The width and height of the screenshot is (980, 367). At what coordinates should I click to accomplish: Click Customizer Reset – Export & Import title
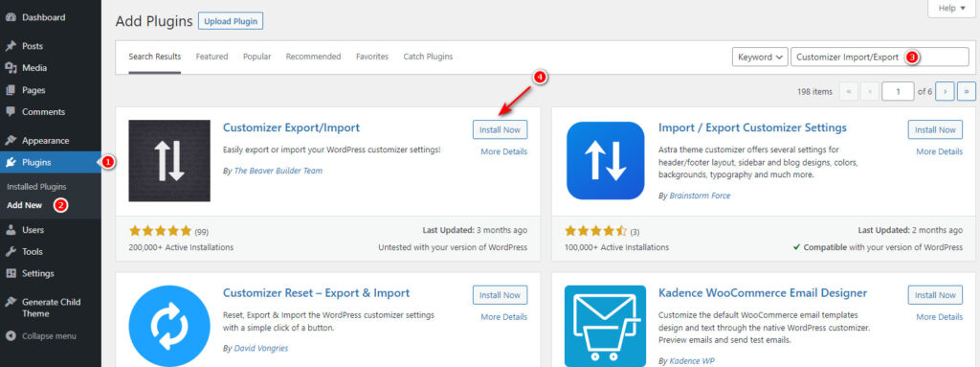pos(316,293)
